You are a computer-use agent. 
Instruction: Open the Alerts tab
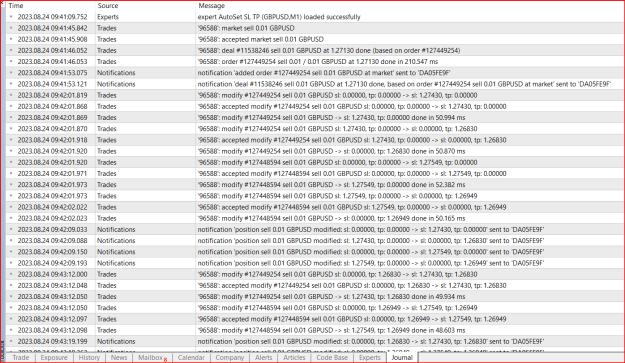263,357
